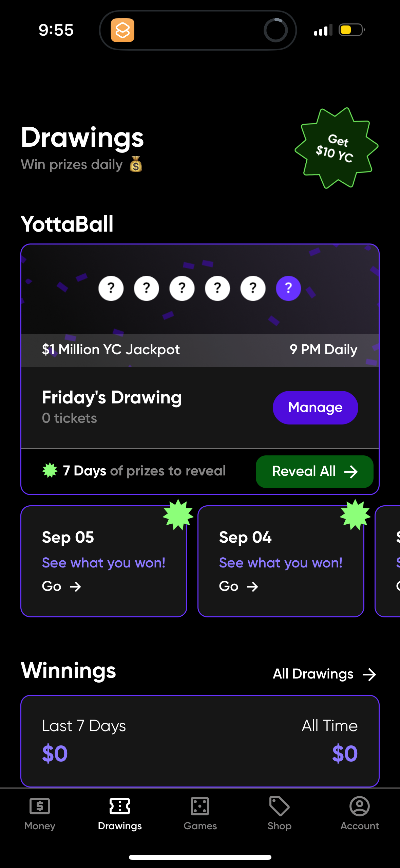Open the Go link on Sep 04 card
The height and width of the screenshot is (868, 400).
pyautogui.click(x=239, y=586)
